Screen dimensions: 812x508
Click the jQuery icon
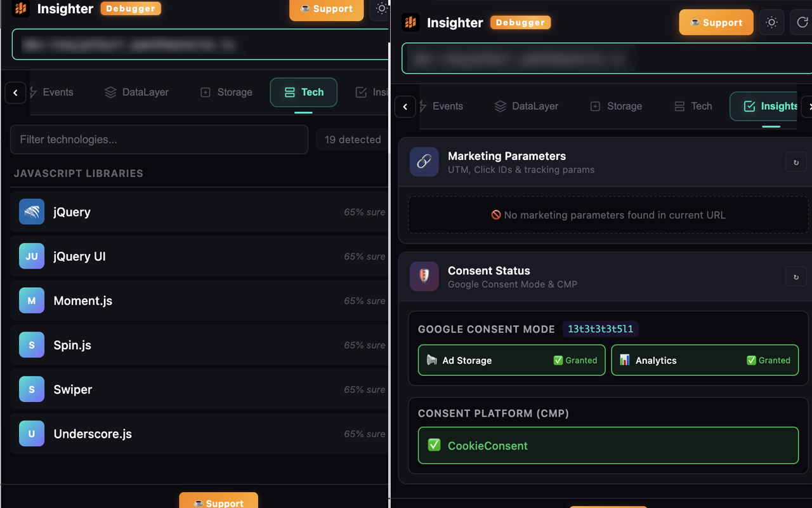[x=32, y=212]
